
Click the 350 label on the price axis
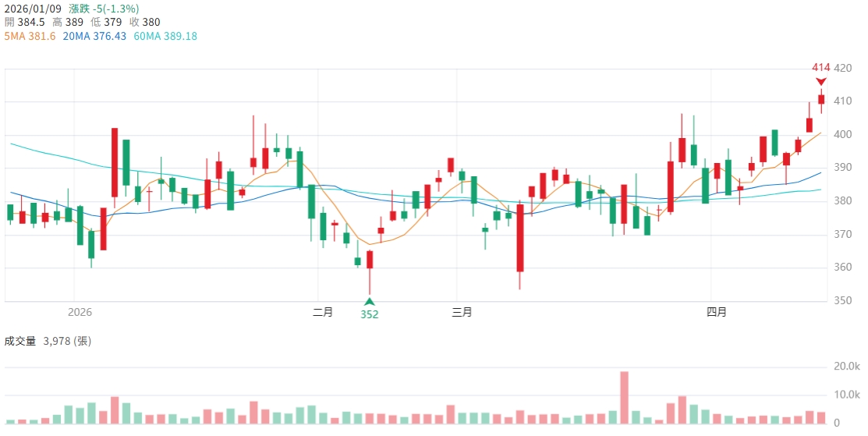pyautogui.click(x=842, y=300)
